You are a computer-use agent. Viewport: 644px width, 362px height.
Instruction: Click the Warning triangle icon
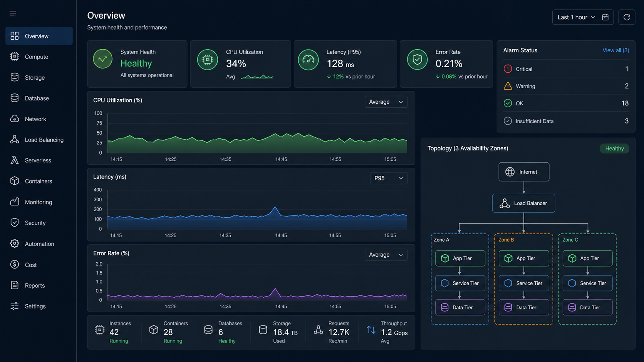(508, 86)
